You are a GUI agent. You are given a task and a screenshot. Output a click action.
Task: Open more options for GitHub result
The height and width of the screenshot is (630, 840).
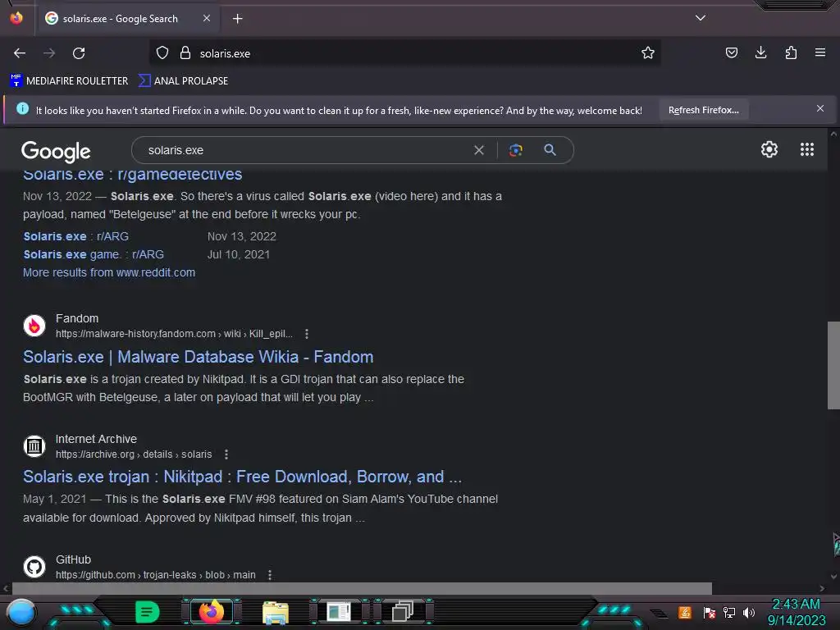tap(269, 575)
